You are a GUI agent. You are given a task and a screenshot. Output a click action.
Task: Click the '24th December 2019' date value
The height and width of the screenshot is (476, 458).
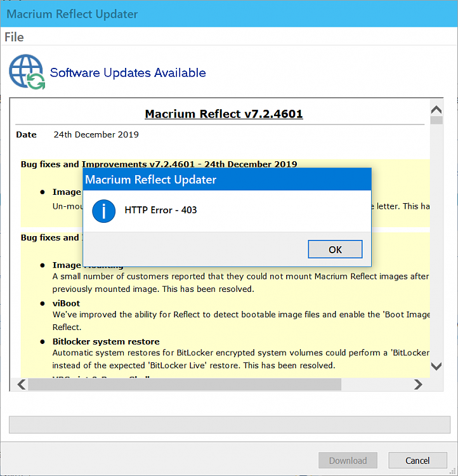[x=96, y=135]
